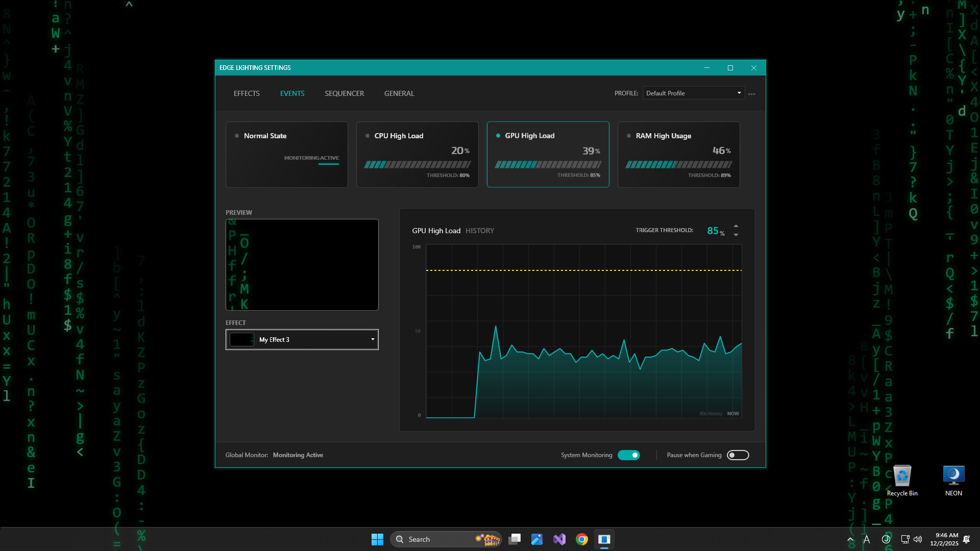Image resolution: width=980 pixels, height=551 pixels.
Task: Click the profile options ellipsis icon
Action: coord(752,93)
